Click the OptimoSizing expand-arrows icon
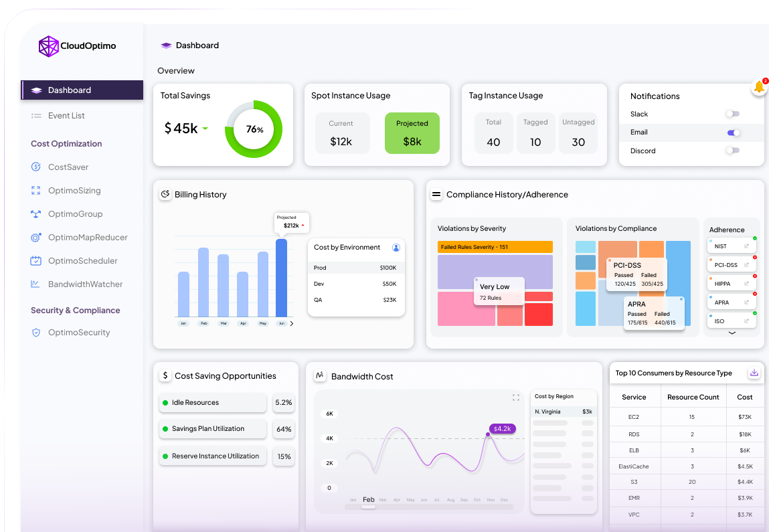 click(35, 190)
